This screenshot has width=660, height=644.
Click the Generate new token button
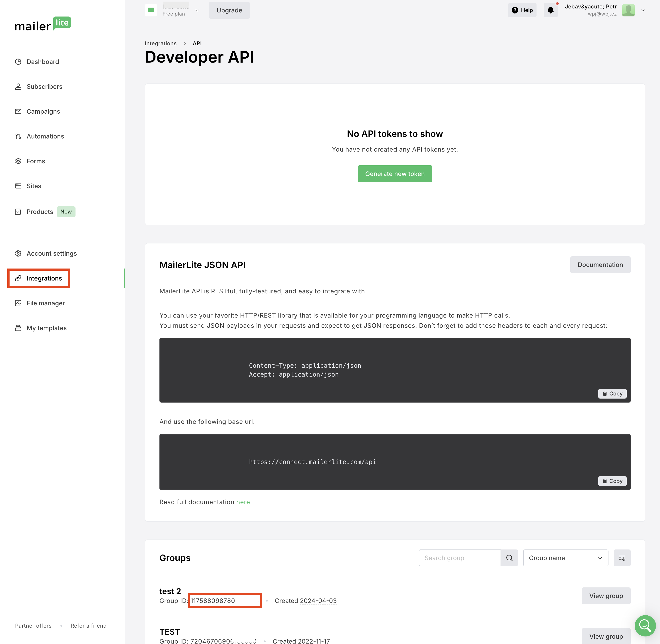[x=395, y=174]
